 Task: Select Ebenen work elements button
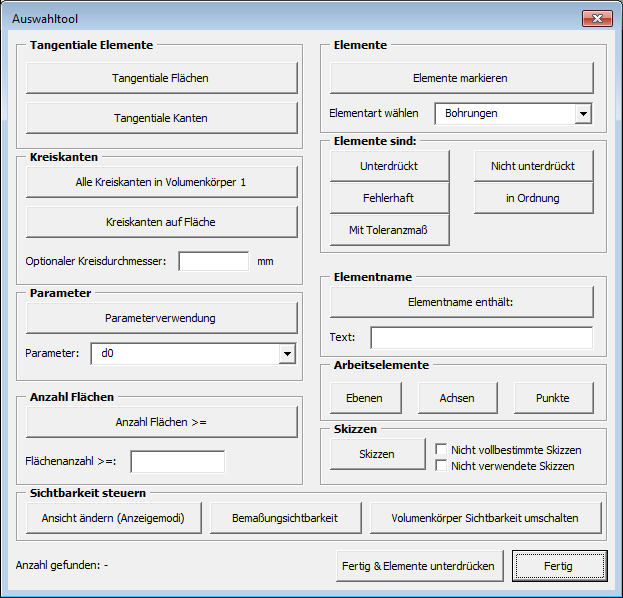(366, 398)
